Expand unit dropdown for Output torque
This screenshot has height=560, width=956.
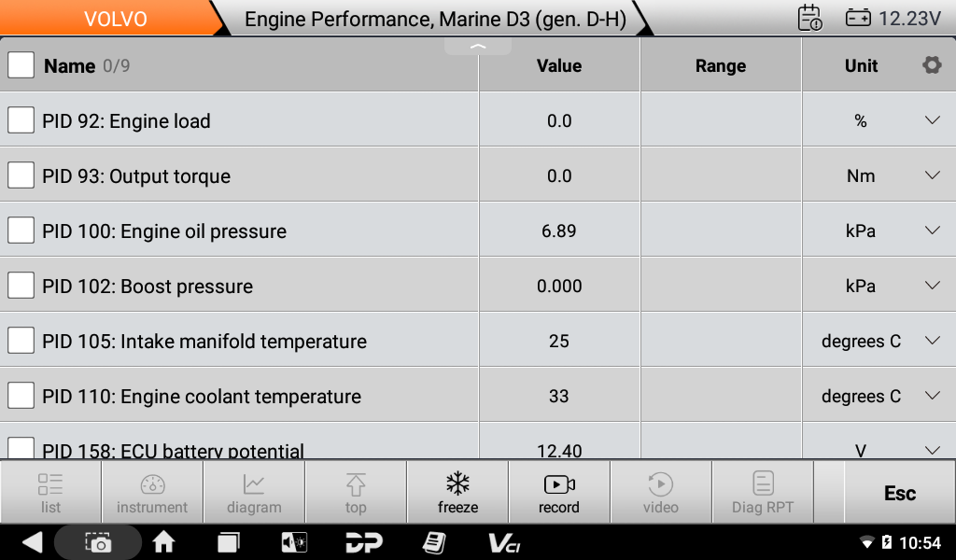(931, 175)
